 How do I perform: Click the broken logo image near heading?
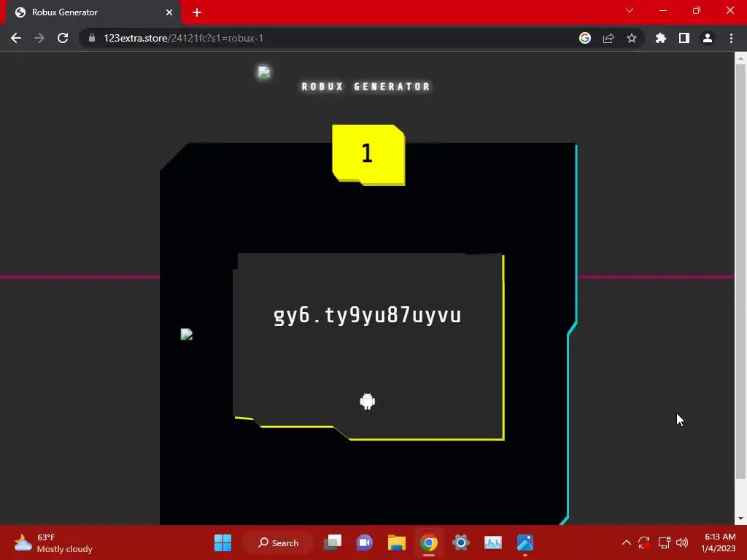pyautogui.click(x=264, y=72)
